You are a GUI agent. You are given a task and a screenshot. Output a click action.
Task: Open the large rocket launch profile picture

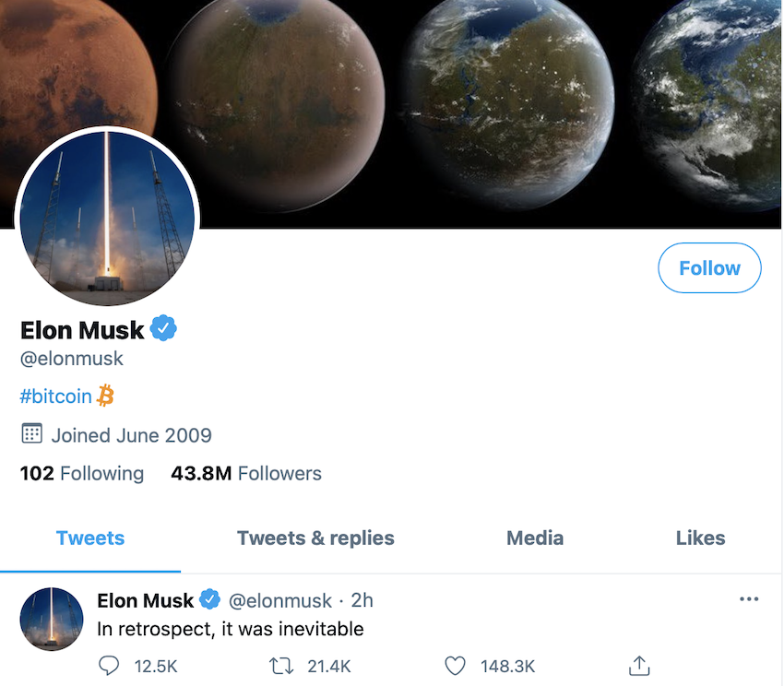tap(107, 218)
